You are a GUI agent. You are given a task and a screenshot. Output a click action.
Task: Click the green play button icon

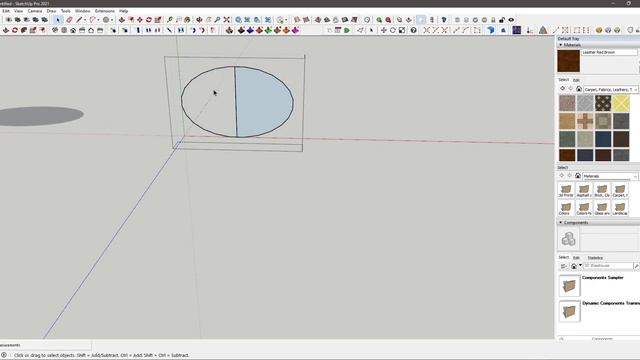(347, 30)
